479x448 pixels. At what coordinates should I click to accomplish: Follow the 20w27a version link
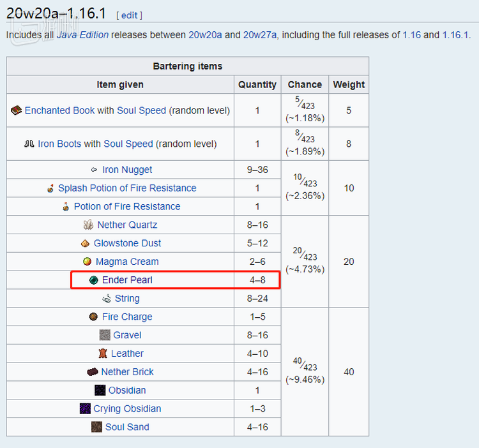260,35
